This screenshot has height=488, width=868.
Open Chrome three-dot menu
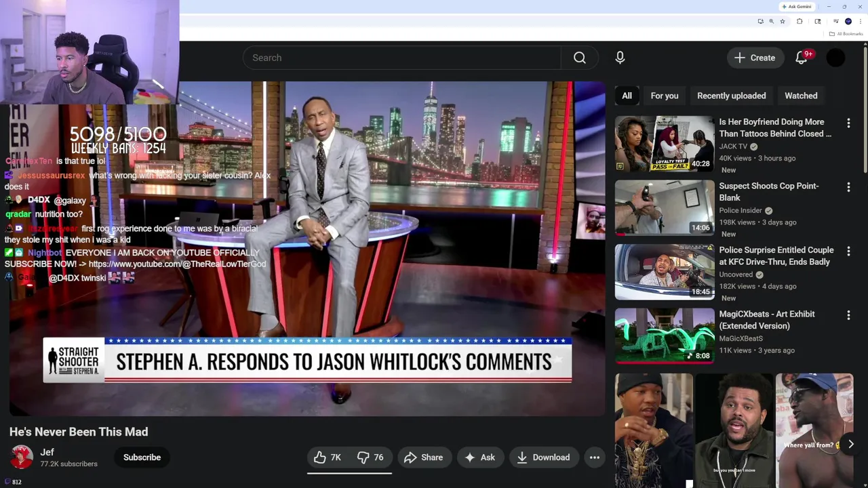(x=861, y=22)
